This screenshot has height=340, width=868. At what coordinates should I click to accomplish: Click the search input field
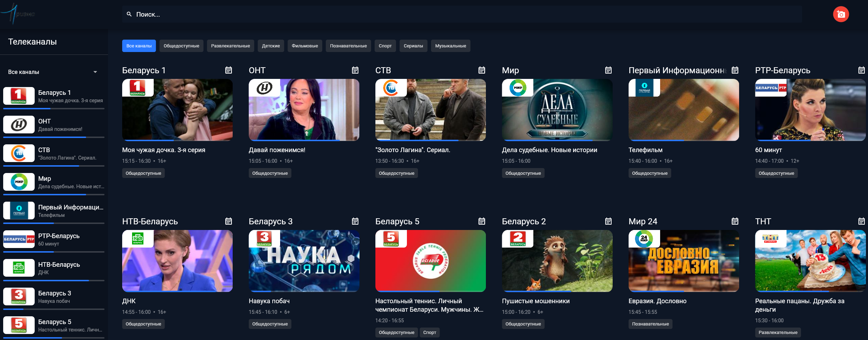(462, 14)
